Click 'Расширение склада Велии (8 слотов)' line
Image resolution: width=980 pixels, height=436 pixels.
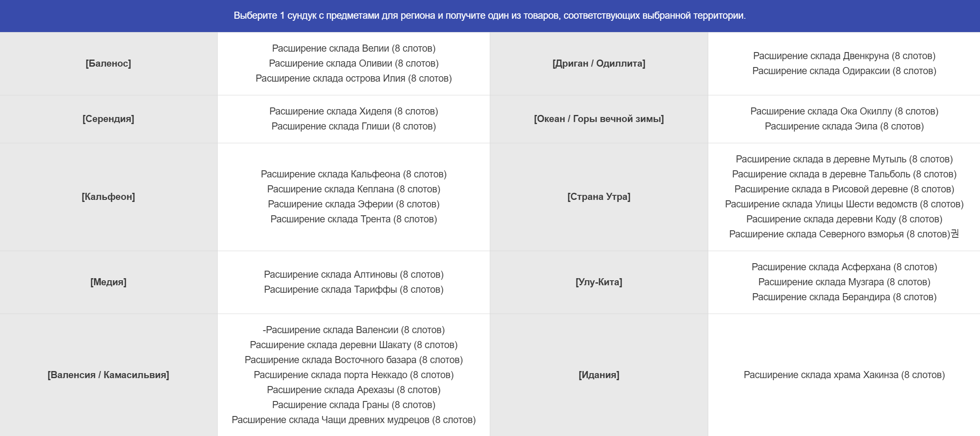click(x=354, y=48)
